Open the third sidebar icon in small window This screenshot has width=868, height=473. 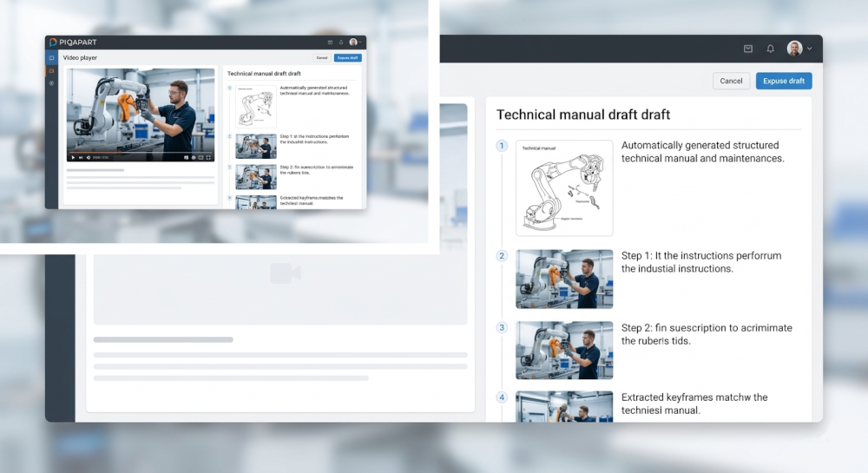(x=51, y=82)
